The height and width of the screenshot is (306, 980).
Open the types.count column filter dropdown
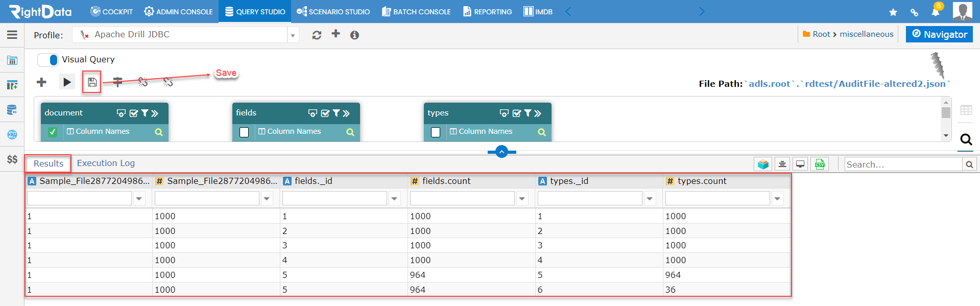[x=777, y=198]
